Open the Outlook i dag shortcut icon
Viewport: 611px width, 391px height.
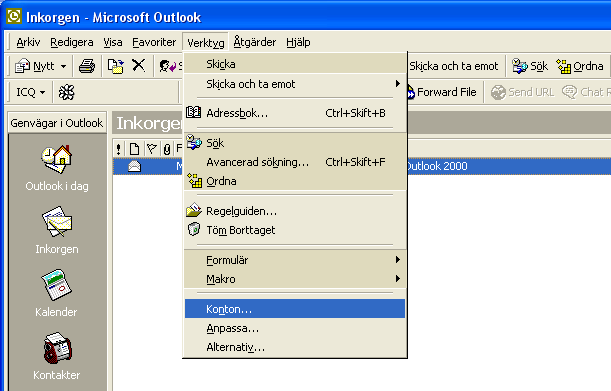(x=57, y=159)
